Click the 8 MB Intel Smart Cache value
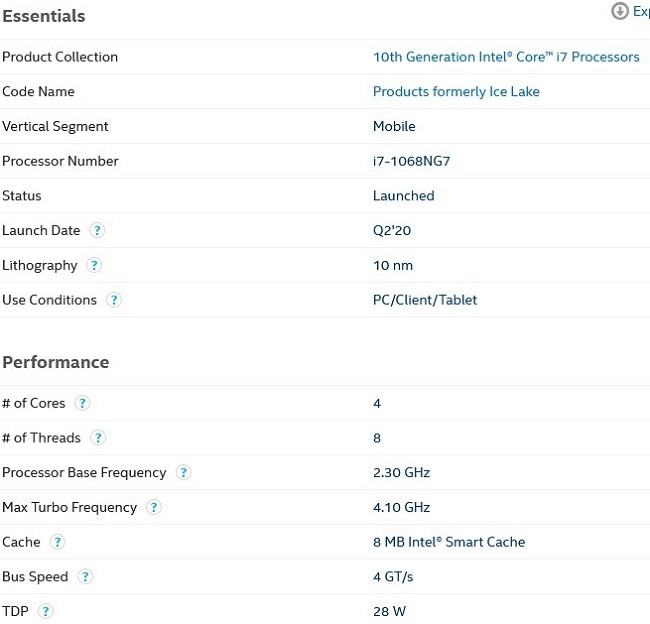Screen dimensions: 650x624 [449, 542]
